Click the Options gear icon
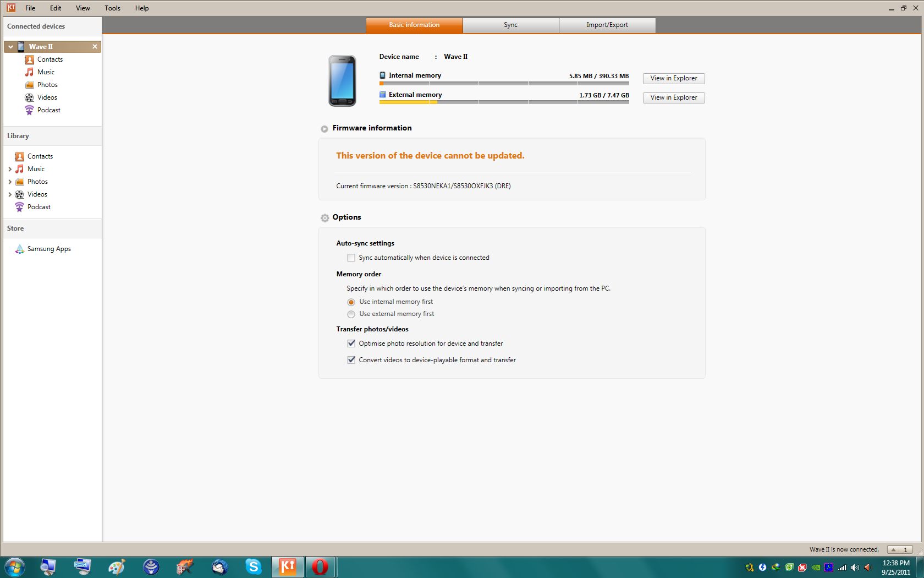 pyautogui.click(x=325, y=218)
